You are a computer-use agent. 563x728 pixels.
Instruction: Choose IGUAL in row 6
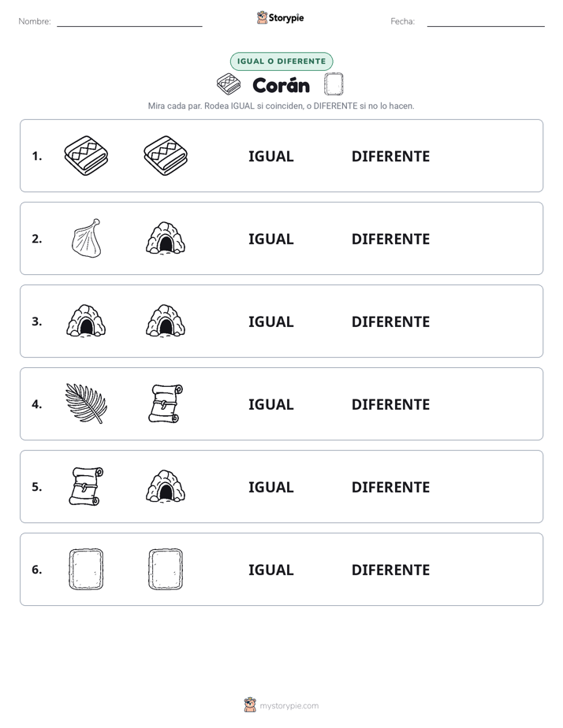click(270, 570)
